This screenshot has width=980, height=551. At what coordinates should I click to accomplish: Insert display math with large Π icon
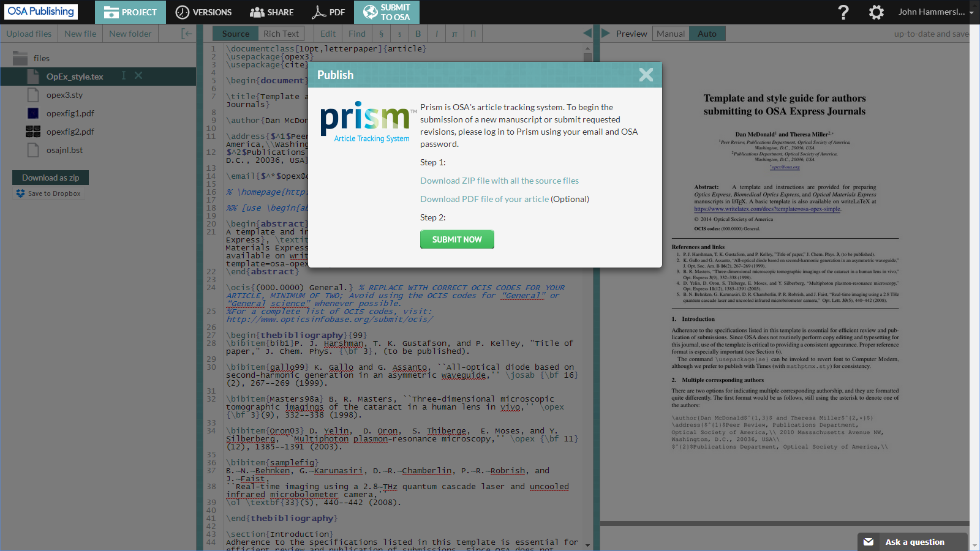tap(473, 34)
